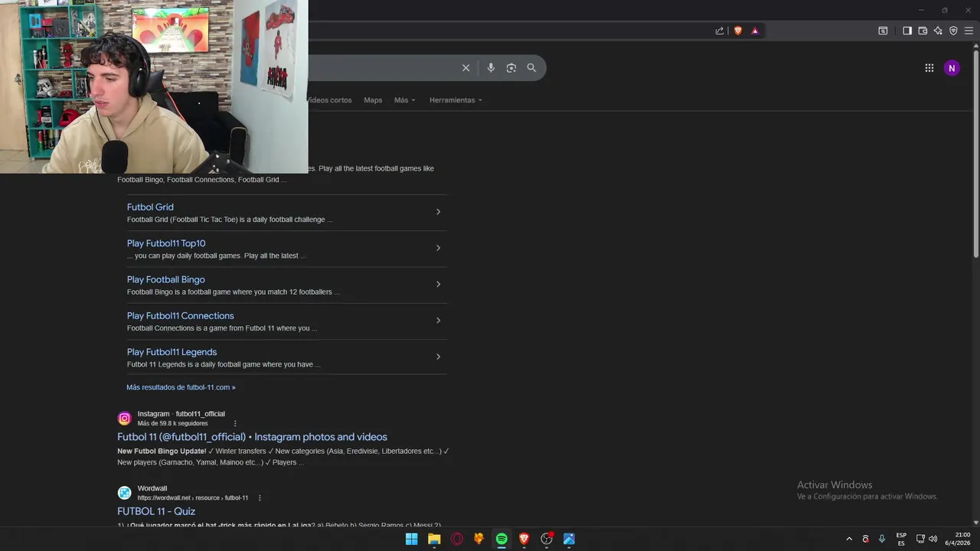Click the 'Más de 59.8 k seguidores' text
980x551 pixels.
point(172,423)
